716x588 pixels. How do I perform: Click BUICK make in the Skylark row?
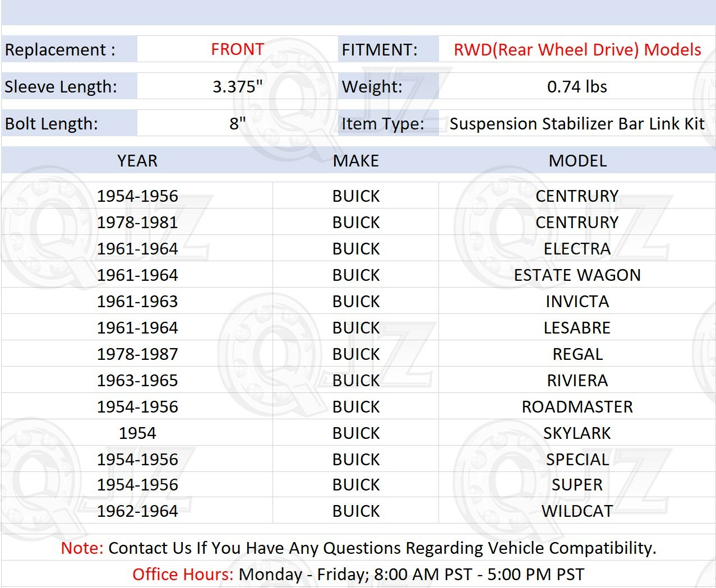click(356, 433)
